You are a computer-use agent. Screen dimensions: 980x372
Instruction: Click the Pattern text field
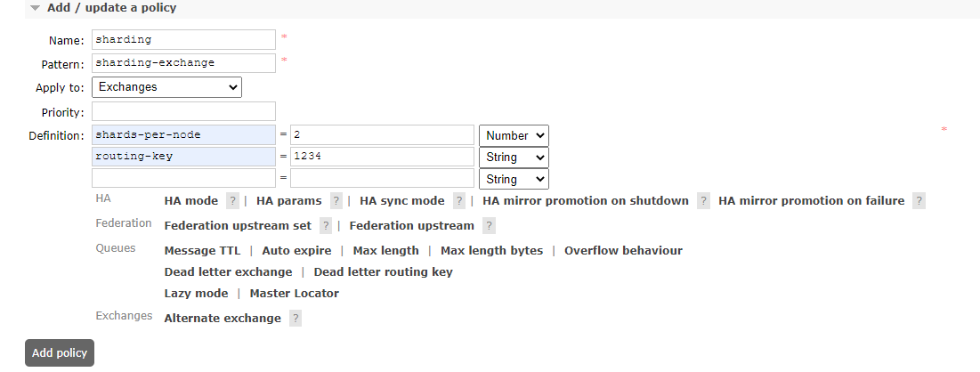183,63
